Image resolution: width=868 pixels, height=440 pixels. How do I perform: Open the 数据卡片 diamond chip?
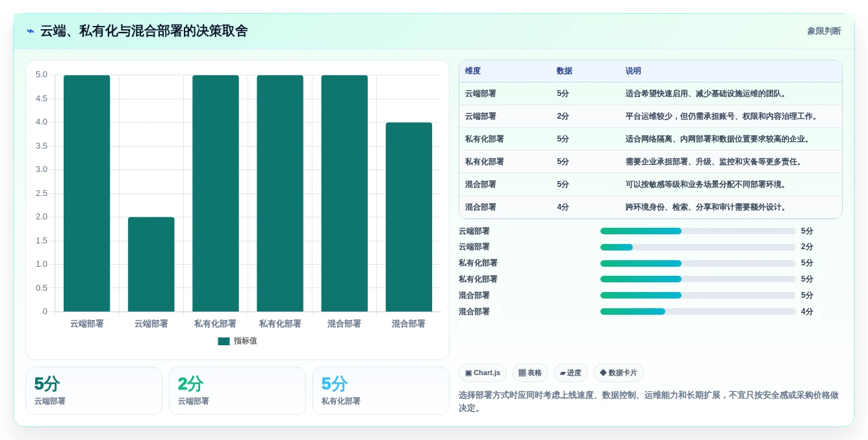point(619,373)
